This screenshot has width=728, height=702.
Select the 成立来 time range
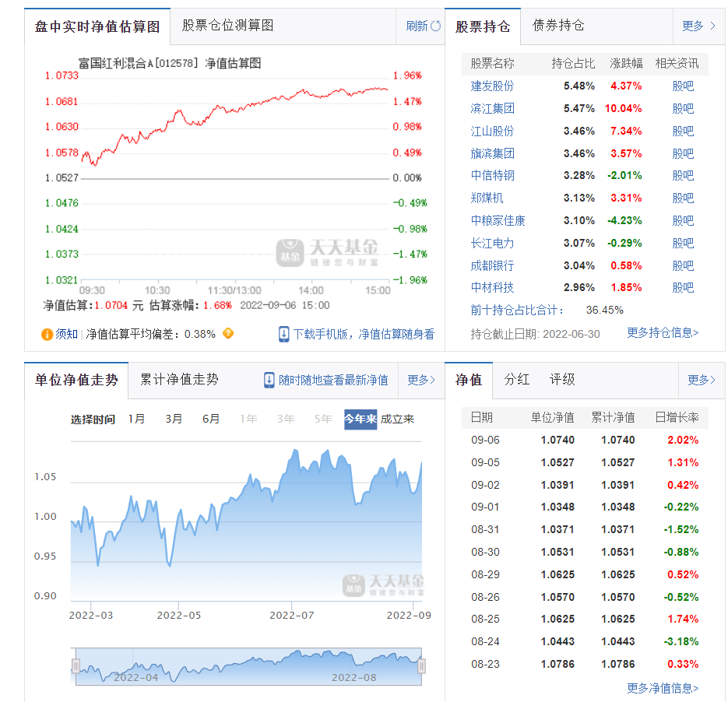tap(397, 419)
